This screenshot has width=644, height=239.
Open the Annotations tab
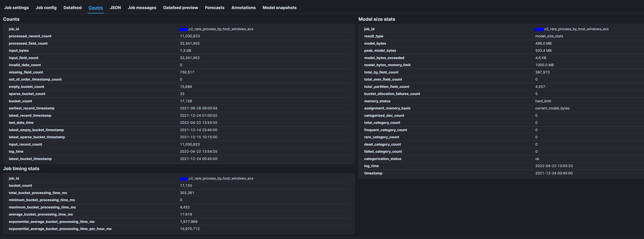tap(243, 7)
